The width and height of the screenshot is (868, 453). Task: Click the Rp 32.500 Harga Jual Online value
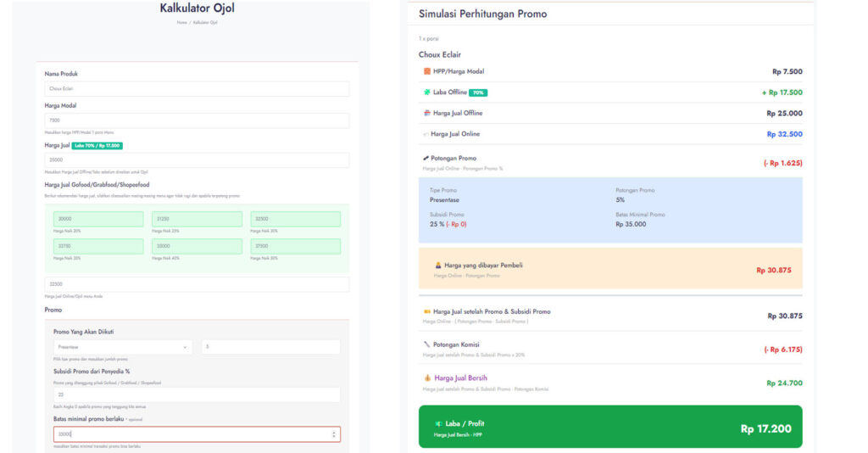coord(784,134)
